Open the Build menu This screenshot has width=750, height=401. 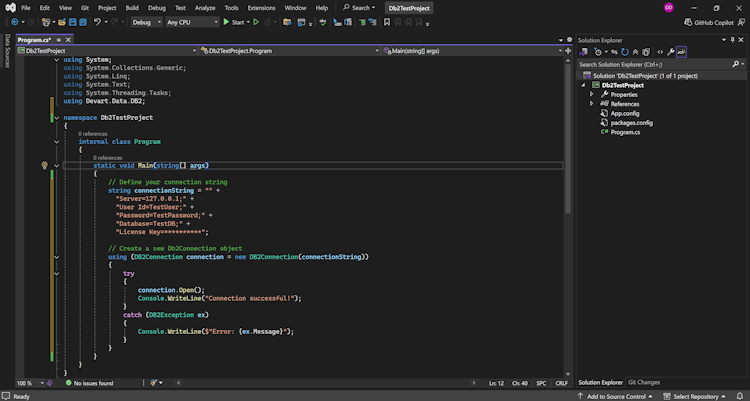coord(133,7)
